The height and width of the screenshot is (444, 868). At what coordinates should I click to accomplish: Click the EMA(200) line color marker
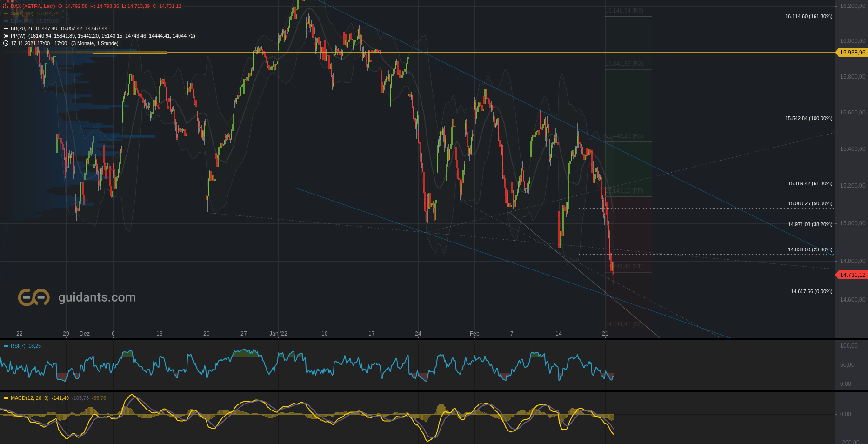[6, 21]
